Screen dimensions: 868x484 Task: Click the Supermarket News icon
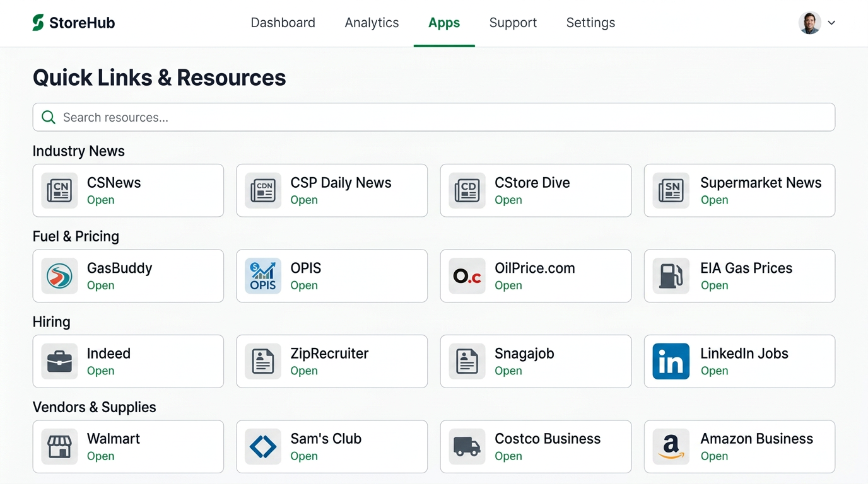pos(671,190)
